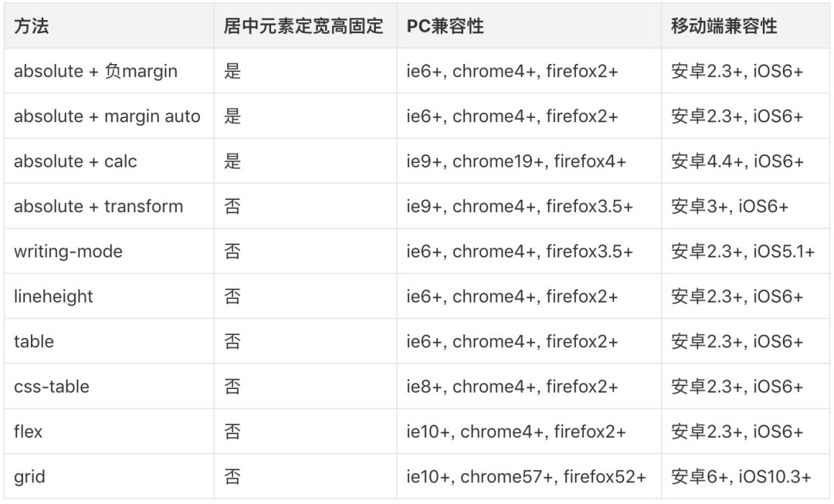Select the flex method cell

point(109,431)
